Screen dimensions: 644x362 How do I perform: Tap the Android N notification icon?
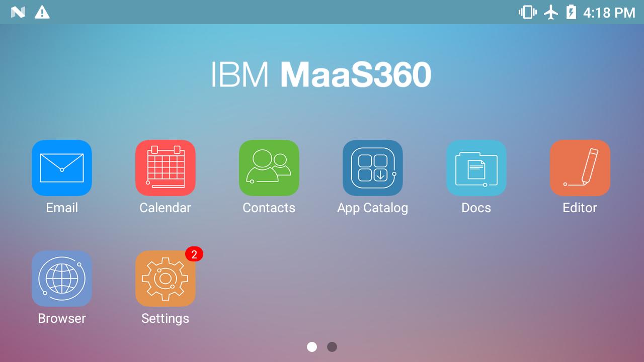[x=18, y=12]
